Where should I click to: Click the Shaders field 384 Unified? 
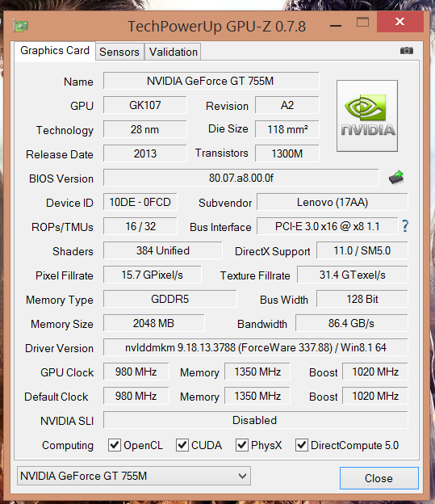[162, 250]
